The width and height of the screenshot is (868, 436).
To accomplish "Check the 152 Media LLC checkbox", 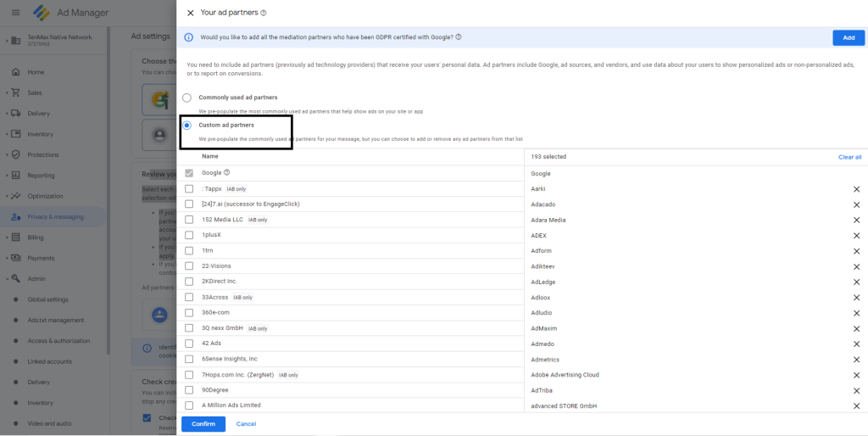I will (x=189, y=220).
